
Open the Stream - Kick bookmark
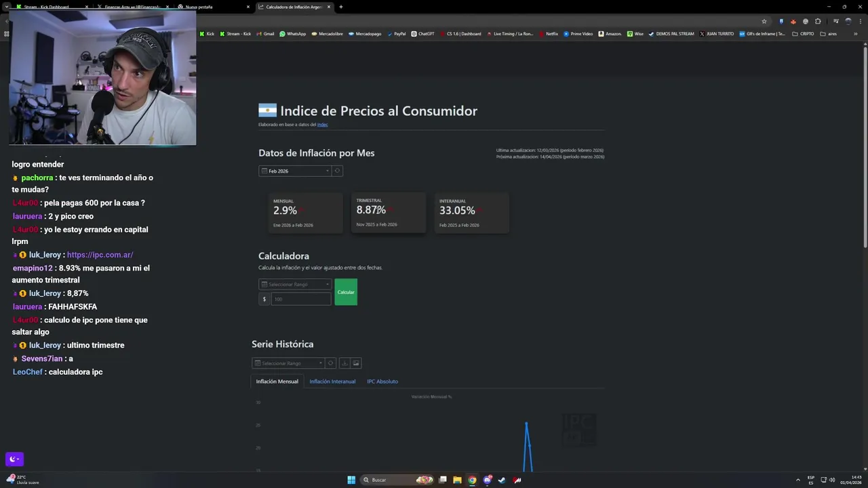tap(235, 34)
